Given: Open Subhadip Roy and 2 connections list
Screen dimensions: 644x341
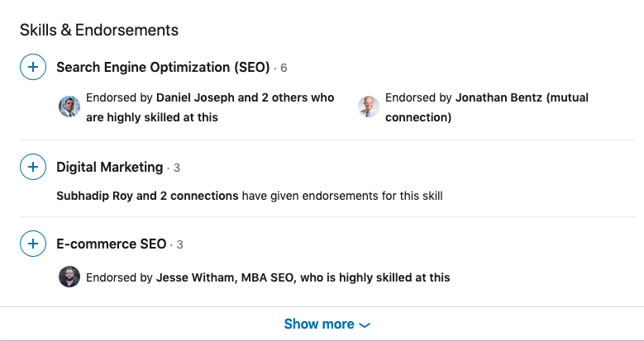Looking at the screenshot, I should (147, 197).
